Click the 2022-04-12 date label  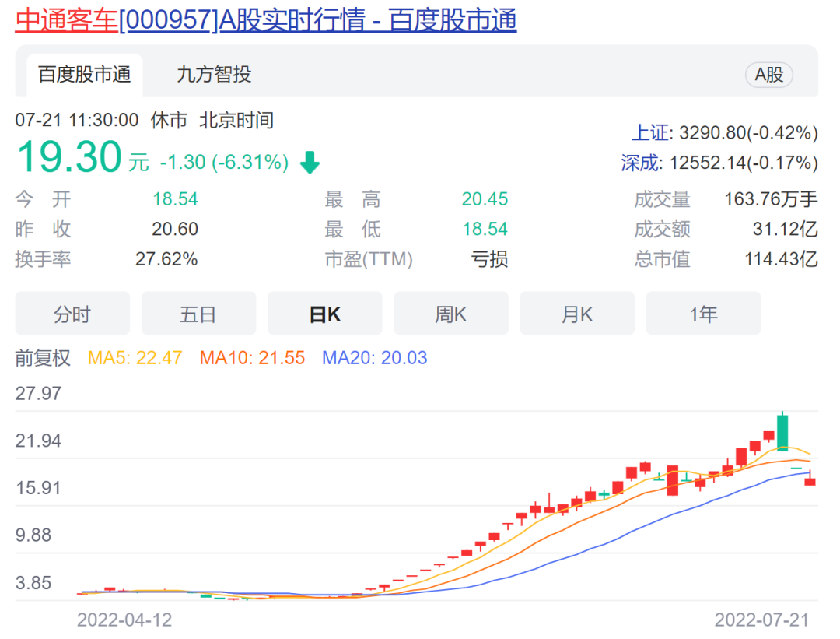(x=124, y=621)
